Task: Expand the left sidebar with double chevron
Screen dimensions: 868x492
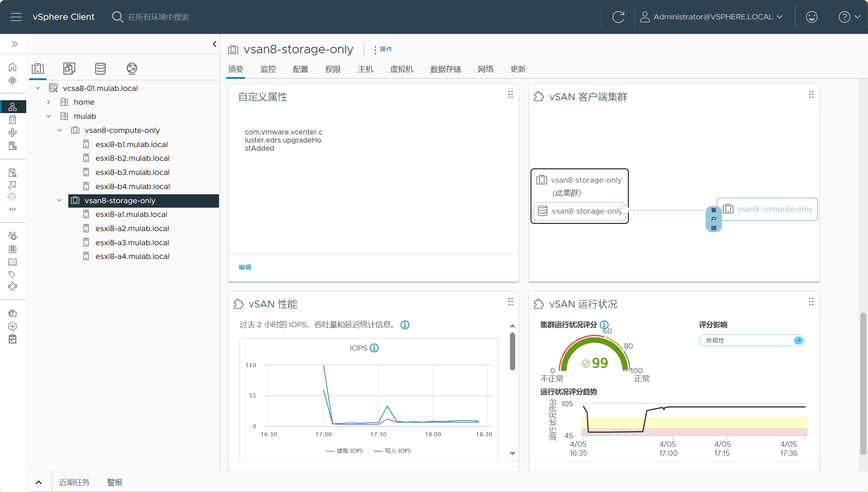Action: tap(15, 44)
